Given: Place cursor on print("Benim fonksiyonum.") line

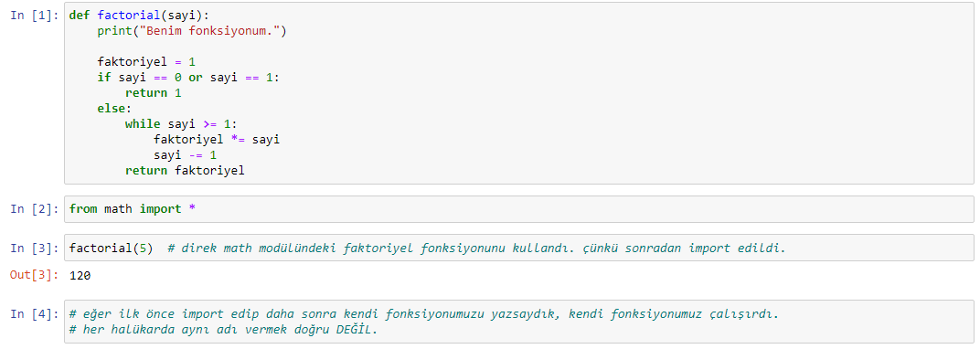Looking at the screenshot, I should [x=191, y=30].
